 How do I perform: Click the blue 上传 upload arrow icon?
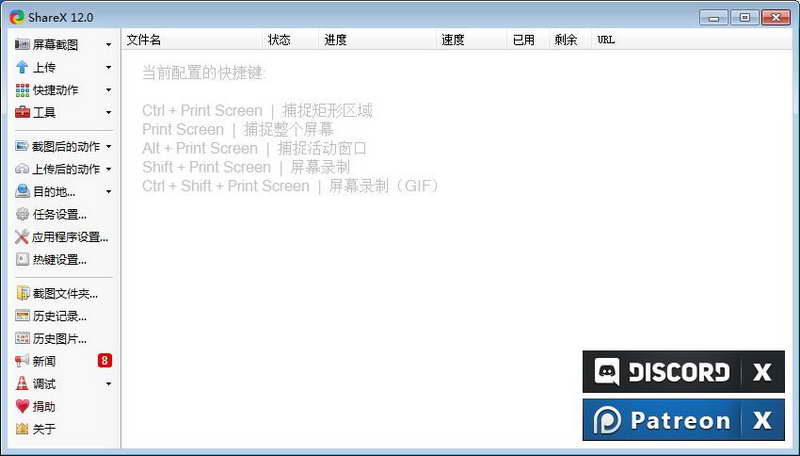point(22,67)
